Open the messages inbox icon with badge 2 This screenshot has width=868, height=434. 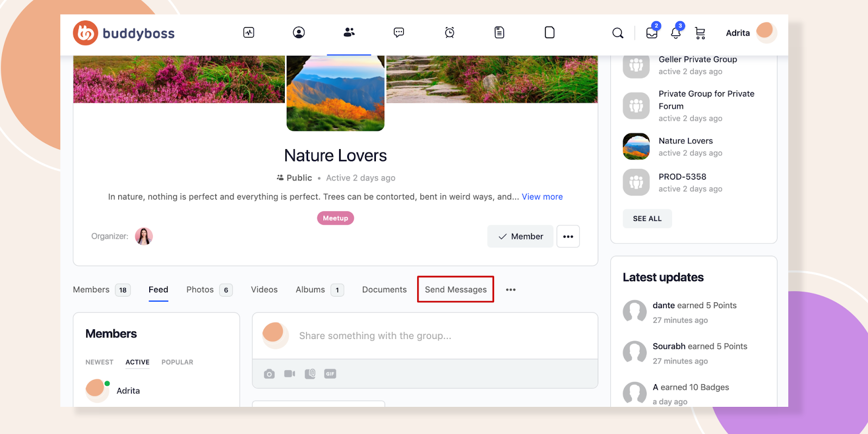[652, 33]
